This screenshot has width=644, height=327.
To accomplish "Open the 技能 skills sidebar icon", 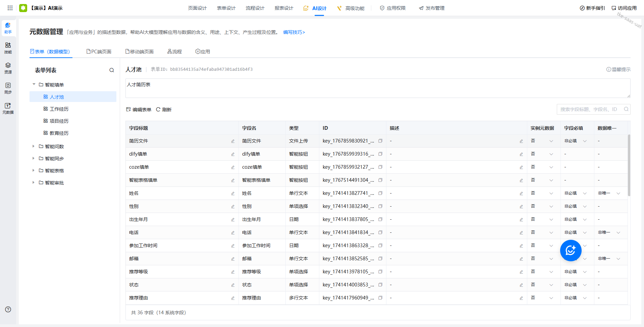I will coord(8,48).
